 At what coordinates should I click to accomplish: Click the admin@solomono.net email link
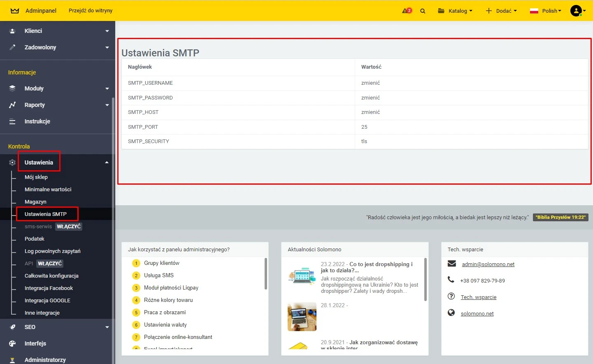[488, 264]
